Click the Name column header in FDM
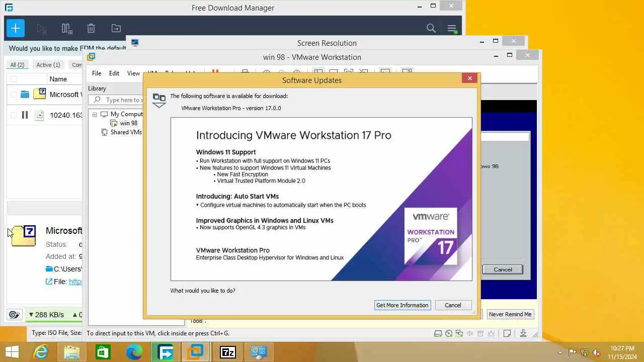The width and height of the screenshot is (644, 362). 58,79
